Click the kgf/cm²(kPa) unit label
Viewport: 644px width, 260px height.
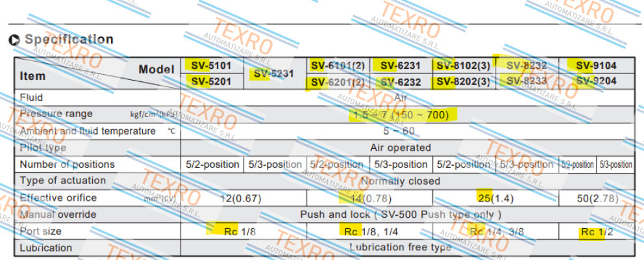pos(154,115)
